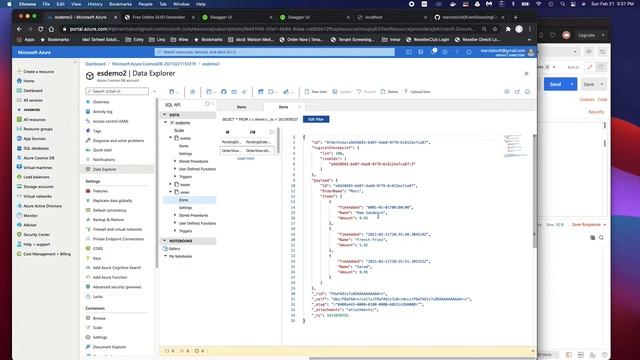The height and width of the screenshot is (360, 640).
Task: Click the JSON editor vertical scrollbar
Action: [534, 190]
